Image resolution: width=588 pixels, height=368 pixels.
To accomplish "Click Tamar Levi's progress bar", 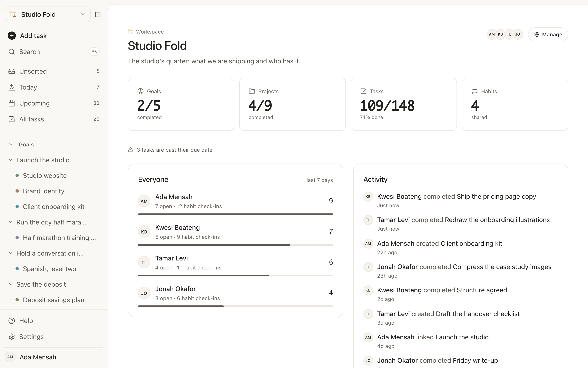I will click(235, 276).
